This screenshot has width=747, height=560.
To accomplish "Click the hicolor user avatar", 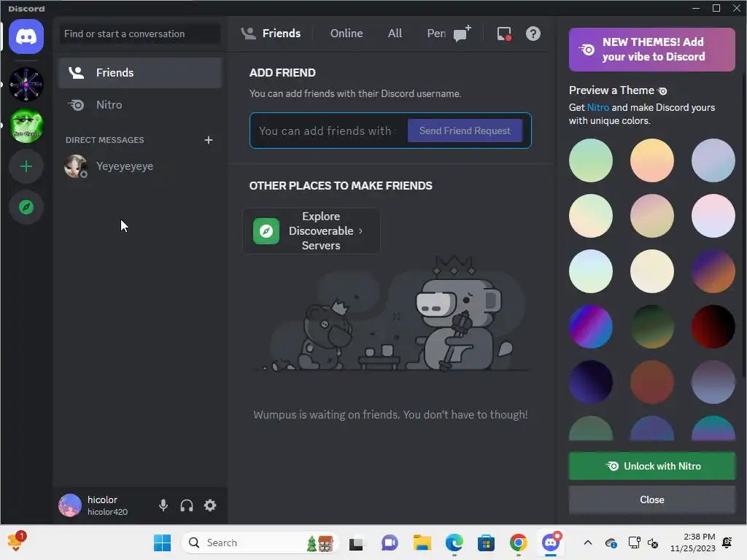I will pyautogui.click(x=69, y=505).
